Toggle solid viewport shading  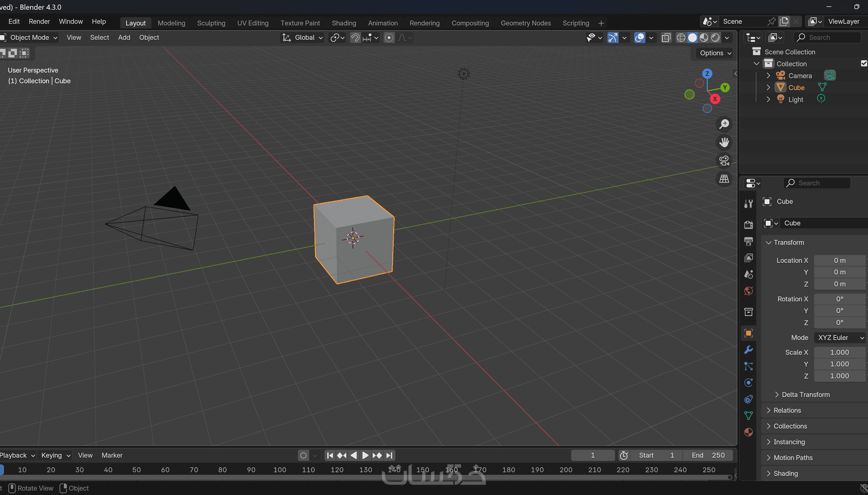tap(692, 37)
